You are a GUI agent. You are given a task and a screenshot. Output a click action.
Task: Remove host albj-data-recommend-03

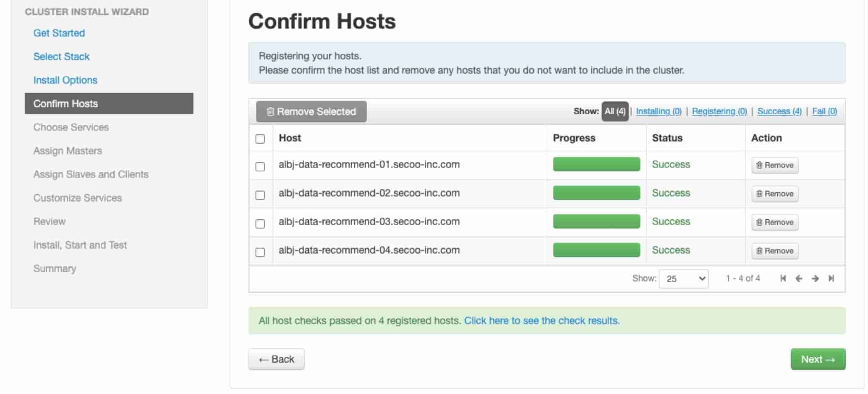tap(775, 222)
